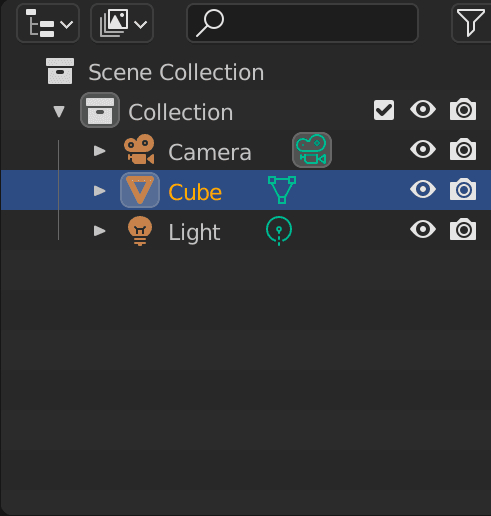491x516 pixels.
Task: Select the green Light data icon
Action: tap(279, 231)
